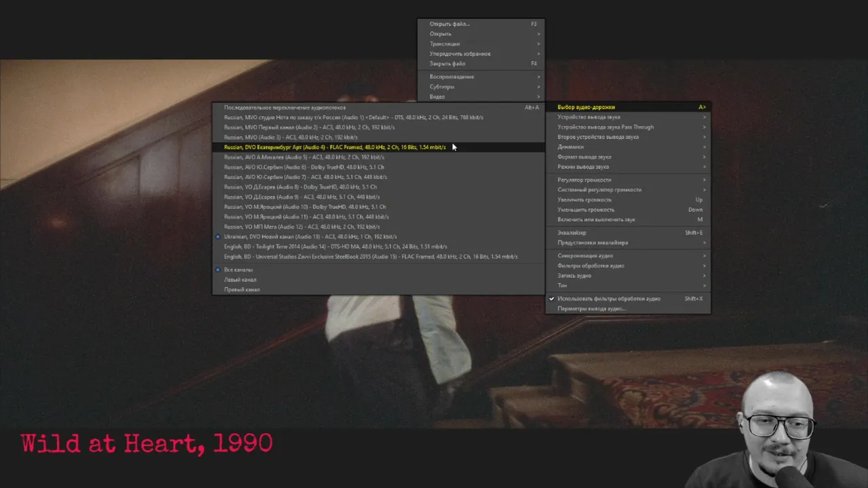
Task: Select English Universal Studios Zavvi FLAC track
Action: coord(378,257)
